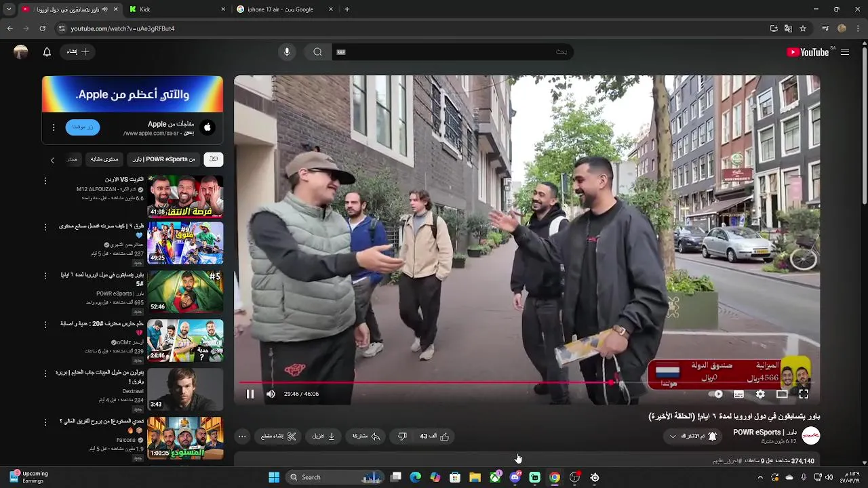Open Microsoft Edge from taskbar

pos(416,477)
